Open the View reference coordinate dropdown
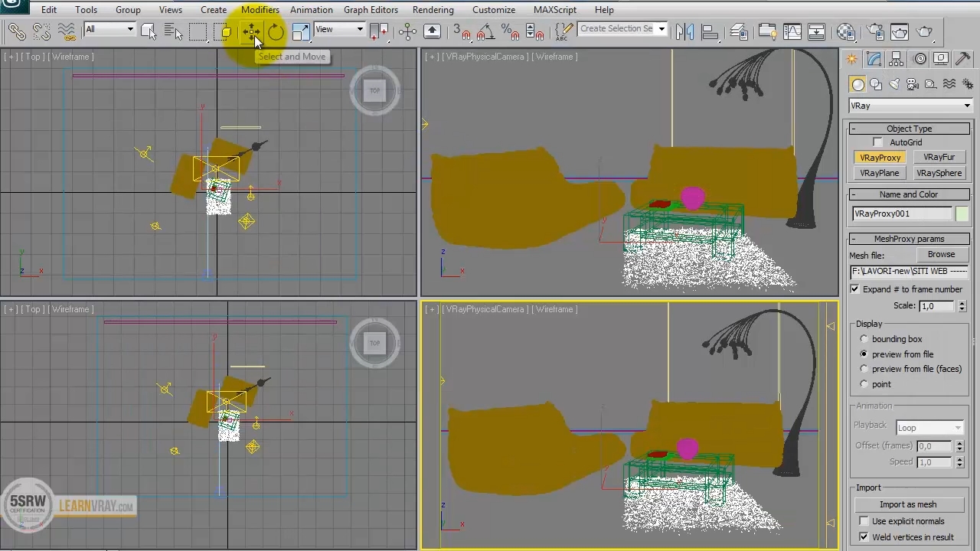 (339, 30)
